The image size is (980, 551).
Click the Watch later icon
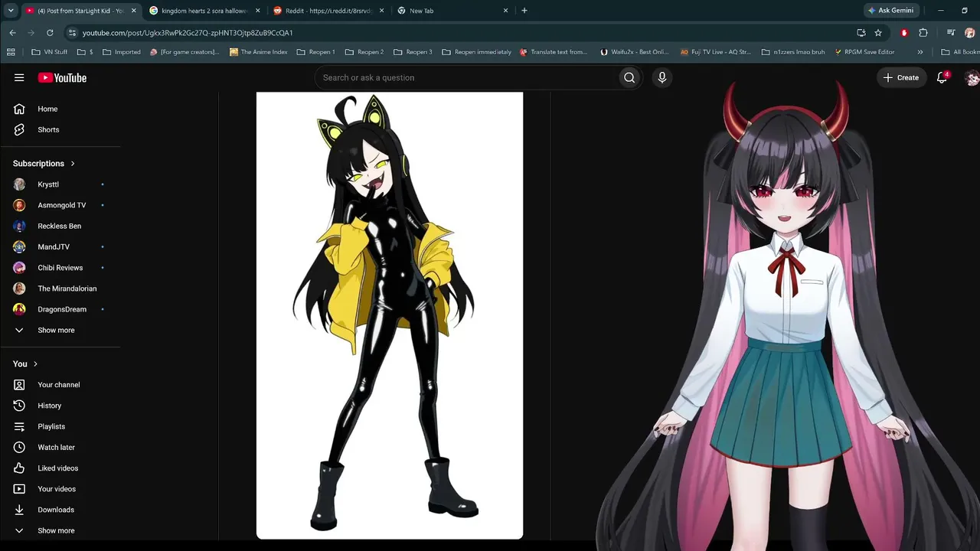[x=19, y=447]
